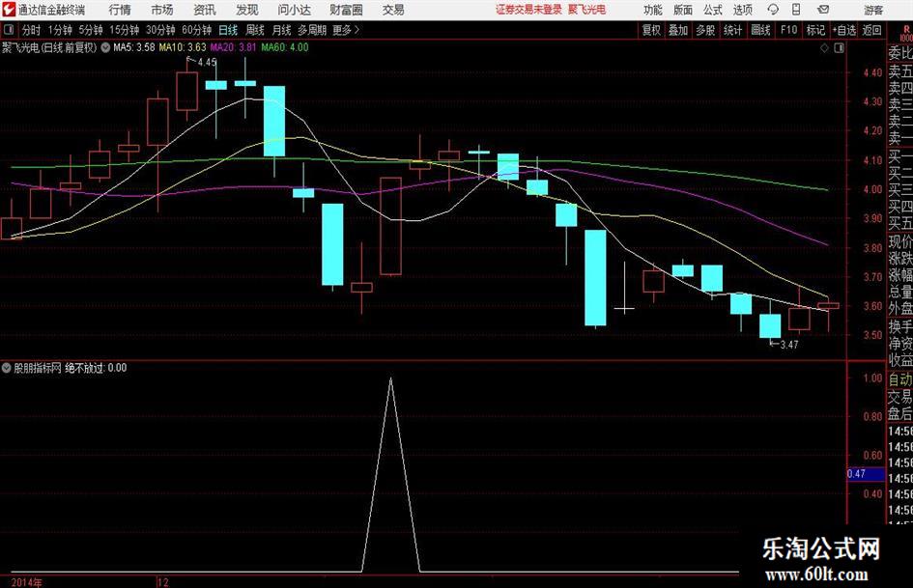This screenshot has height=588, width=913.
Task: Select the 日线 daily period tab
Action: (228, 30)
